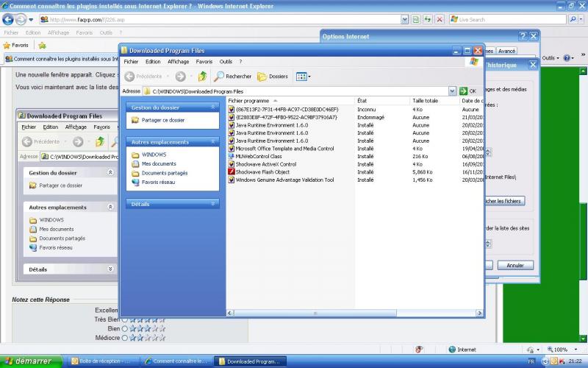Click the Endommagé status cell

[370, 117]
